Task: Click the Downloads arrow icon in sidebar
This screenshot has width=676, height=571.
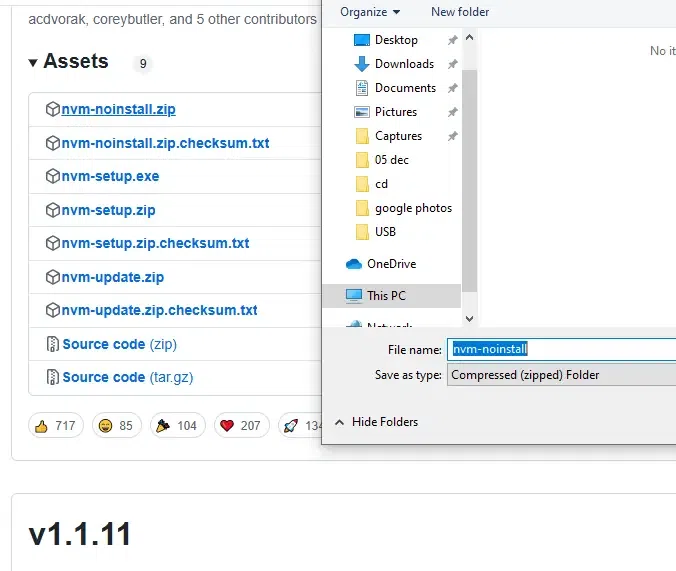Action: 362,64
